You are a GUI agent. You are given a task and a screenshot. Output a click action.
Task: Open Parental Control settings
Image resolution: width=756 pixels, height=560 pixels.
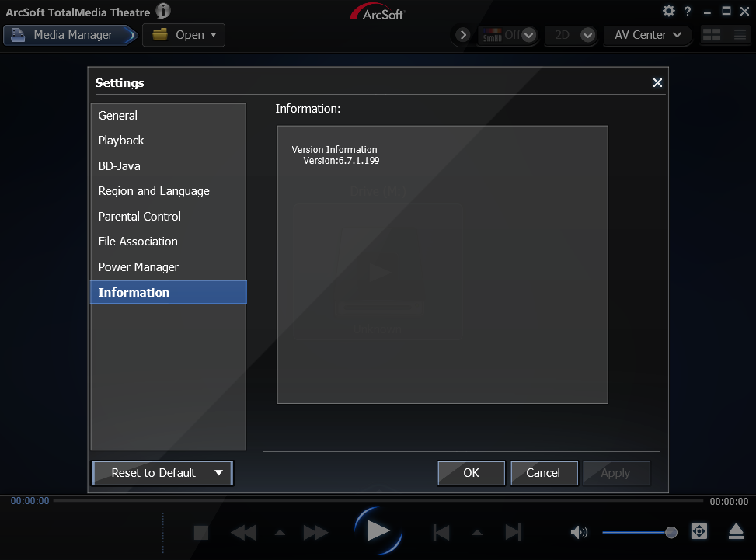[169, 217]
